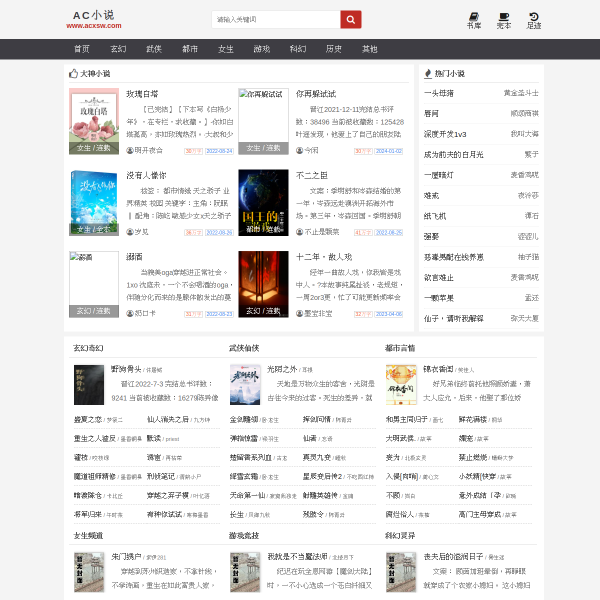This screenshot has width=600, height=600.
Task: Click the AC小说 site logo
Action: (94, 20)
